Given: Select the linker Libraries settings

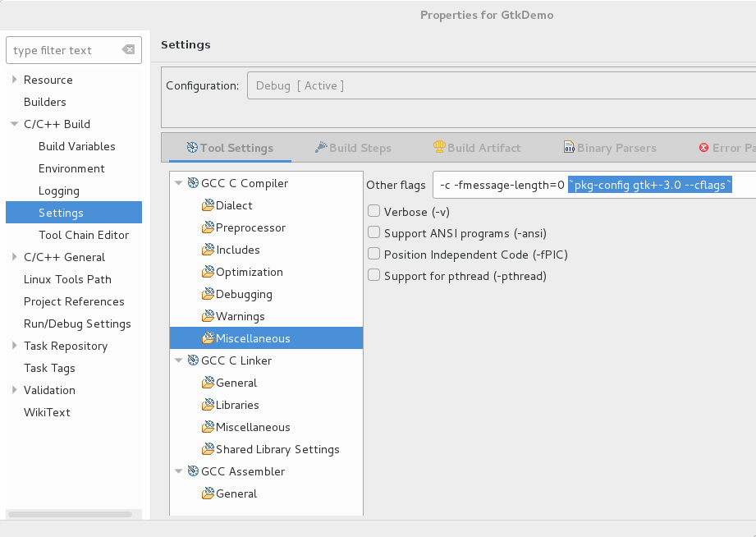Looking at the screenshot, I should (x=237, y=405).
